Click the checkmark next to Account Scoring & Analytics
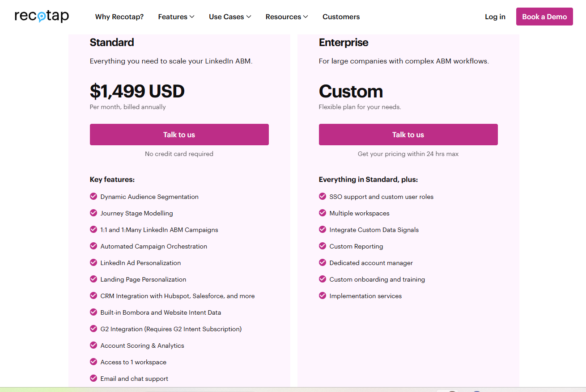 (93, 345)
